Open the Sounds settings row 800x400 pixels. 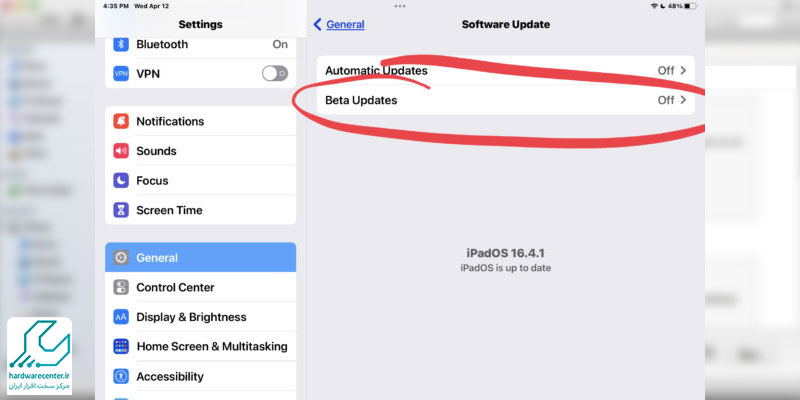tap(201, 151)
